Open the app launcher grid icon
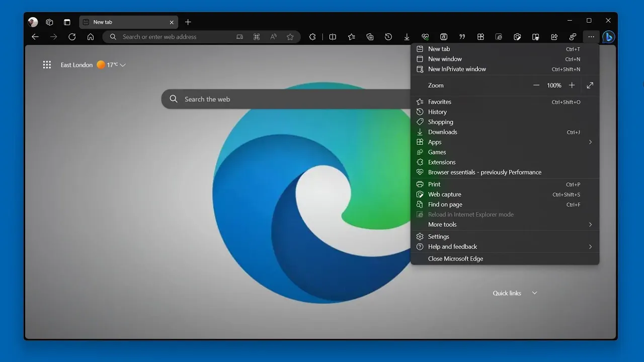Screen dimensions: 644x362 [x=47, y=64]
